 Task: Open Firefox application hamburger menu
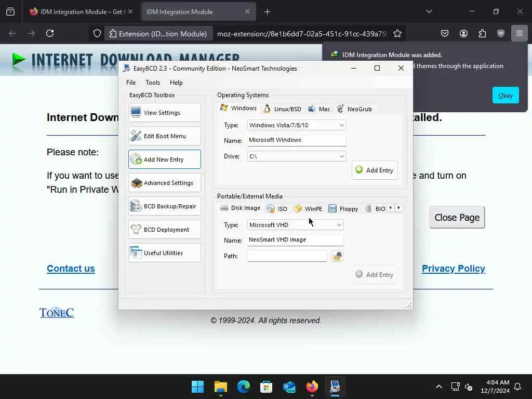[x=520, y=34]
